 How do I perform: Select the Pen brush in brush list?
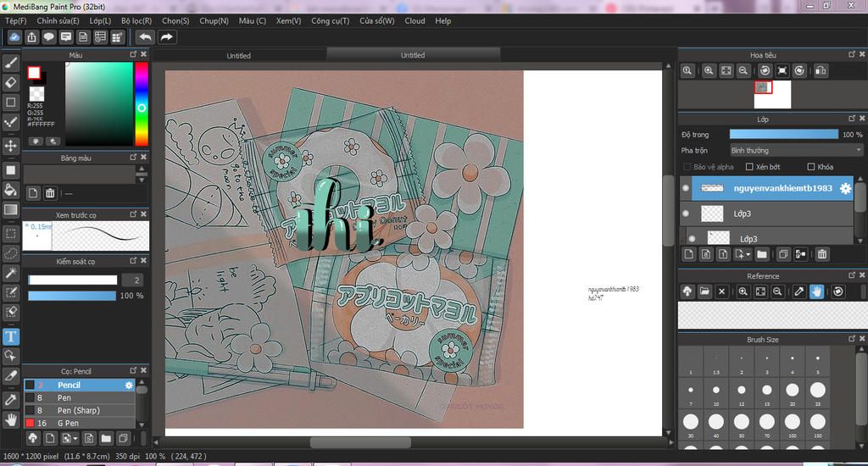(79, 397)
